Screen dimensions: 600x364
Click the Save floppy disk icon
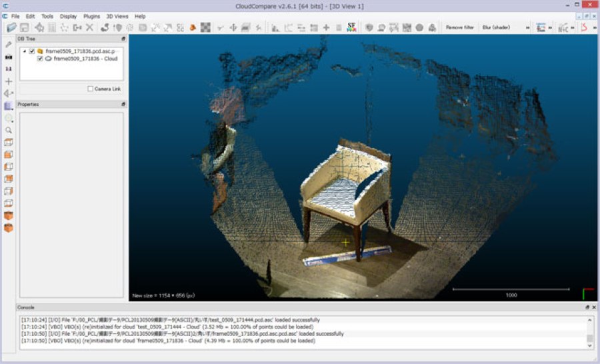25,27
